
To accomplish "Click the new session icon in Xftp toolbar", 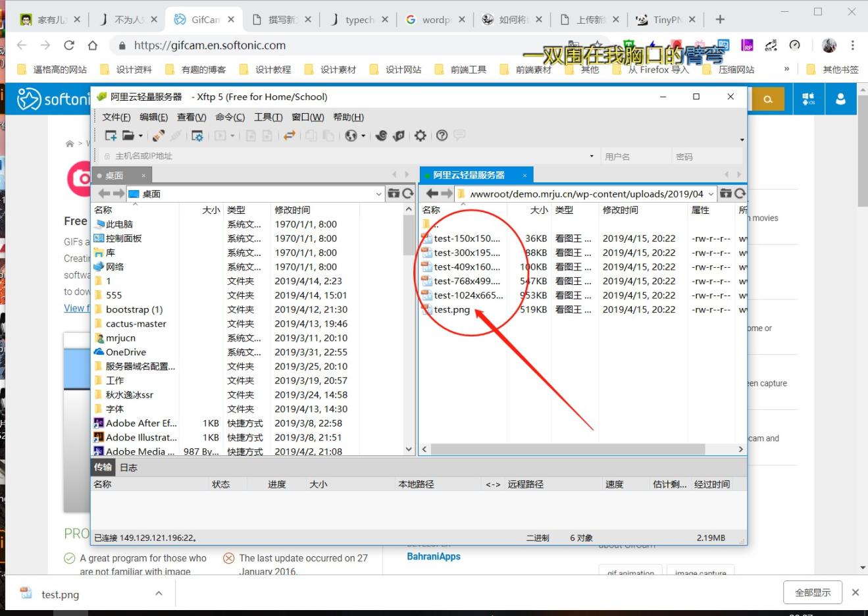I will tap(111, 136).
